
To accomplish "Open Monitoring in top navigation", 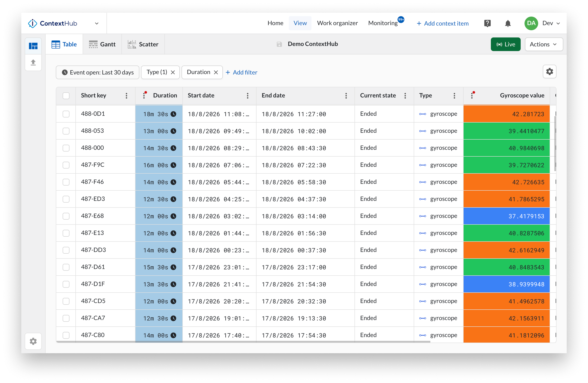I will [383, 23].
